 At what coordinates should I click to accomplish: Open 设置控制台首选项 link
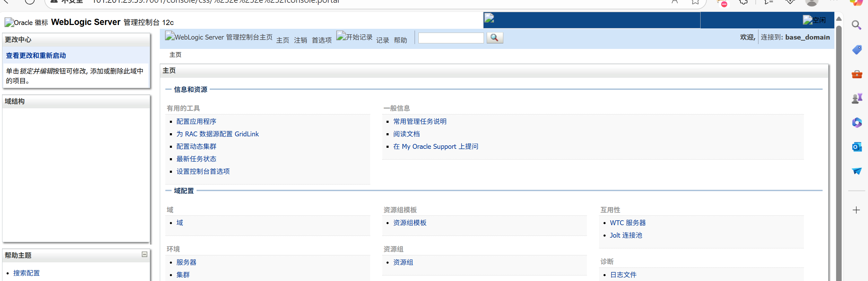[203, 171]
